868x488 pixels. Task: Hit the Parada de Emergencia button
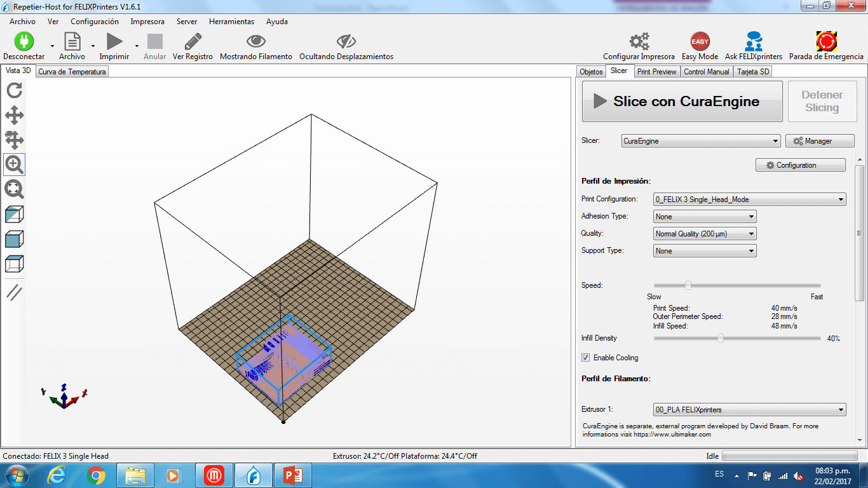[x=826, y=41]
